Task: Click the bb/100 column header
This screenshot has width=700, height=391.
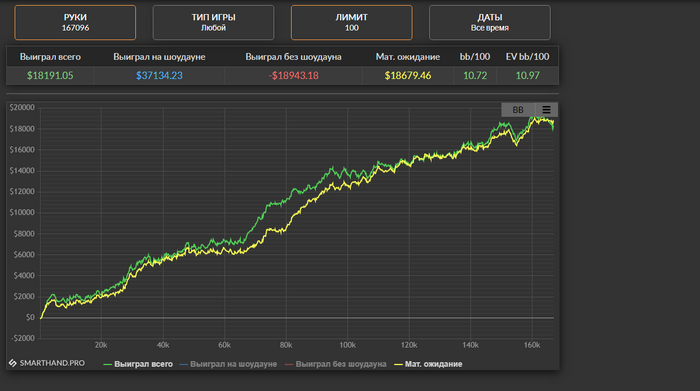Action: point(475,57)
